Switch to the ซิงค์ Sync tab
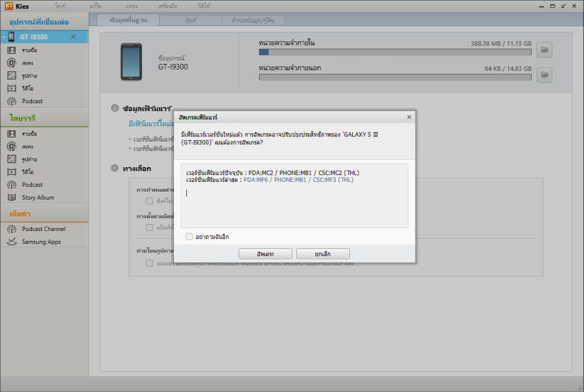 coord(191,20)
